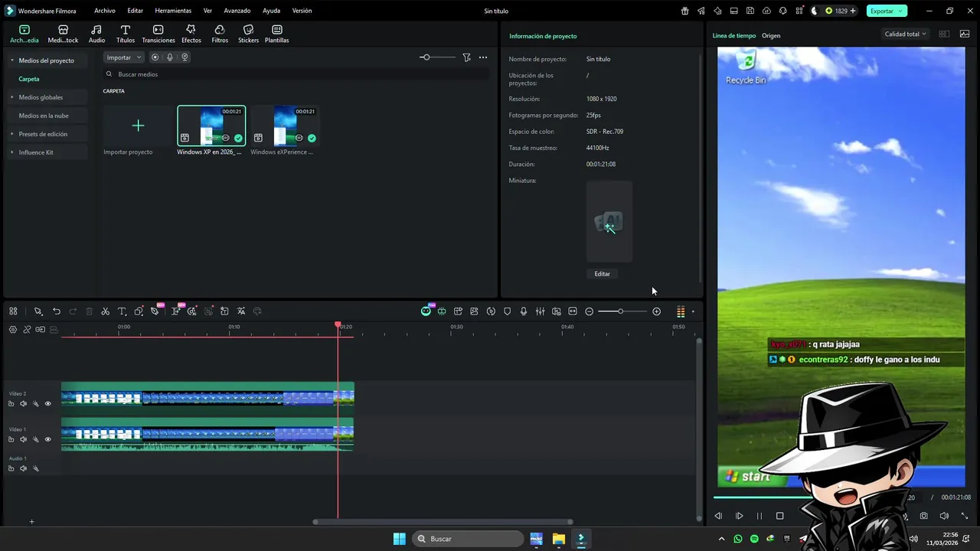980x551 pixels.
Task: Click the timeline zoom out minus button
Action: 589,311
